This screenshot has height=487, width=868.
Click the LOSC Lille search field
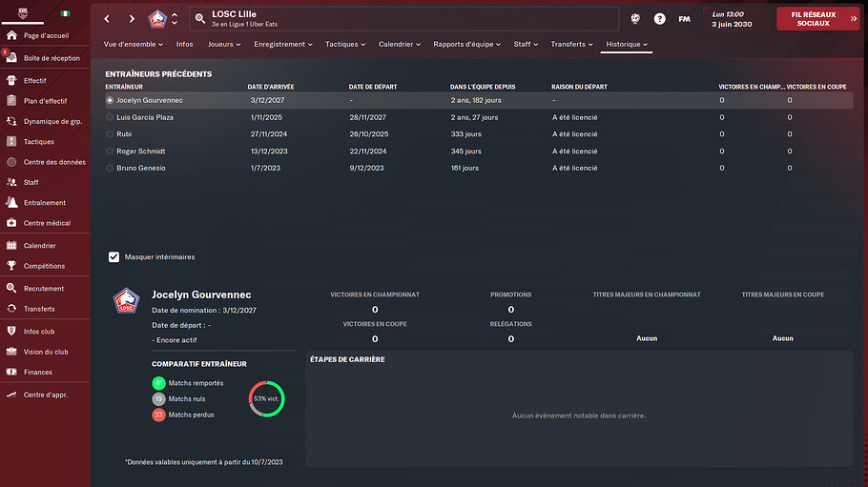coord(404,19)
